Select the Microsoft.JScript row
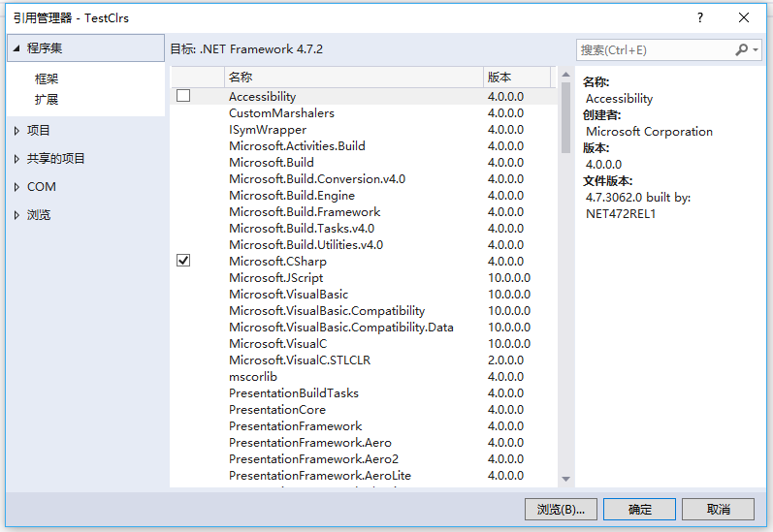 coord(364,278)
